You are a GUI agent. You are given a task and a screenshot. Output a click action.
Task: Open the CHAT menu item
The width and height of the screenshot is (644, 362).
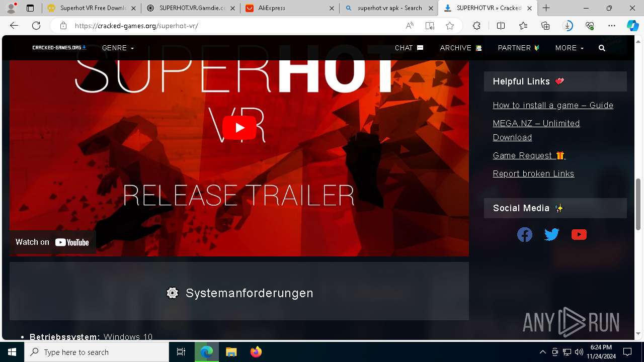(x=409, y=48)
